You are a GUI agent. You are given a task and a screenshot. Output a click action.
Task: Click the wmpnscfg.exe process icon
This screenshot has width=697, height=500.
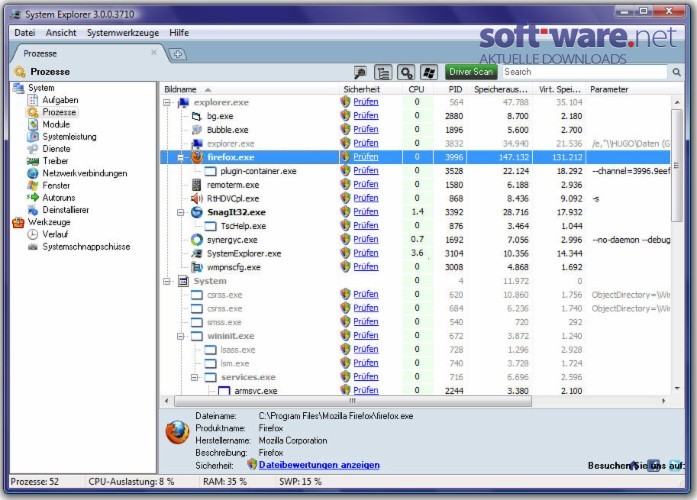point(197,267)
